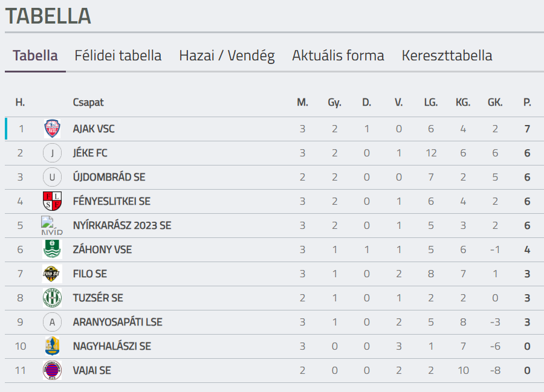Click the Vajai SE striped round crest

[x=52, y=370]
